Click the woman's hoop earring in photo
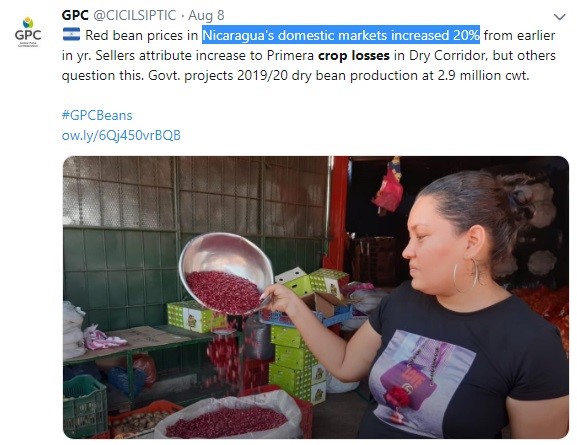This screenshot has width=577, height=445. click(466, 275)
